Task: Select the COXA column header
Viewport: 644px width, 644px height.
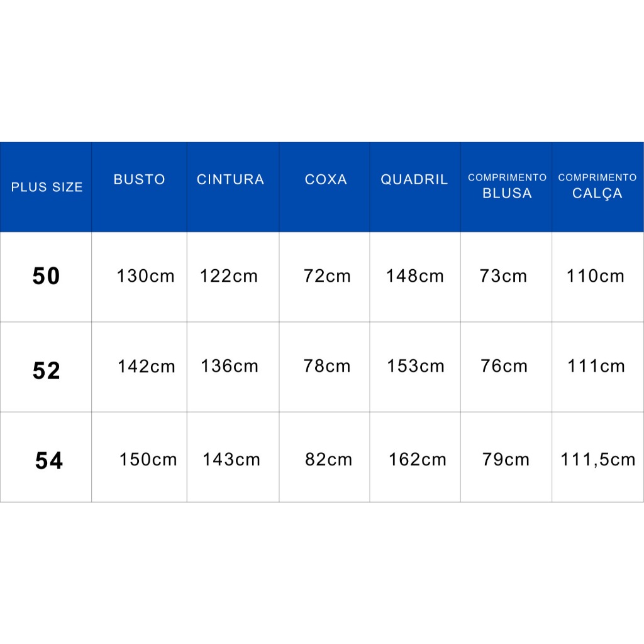Action: [326, 179]
